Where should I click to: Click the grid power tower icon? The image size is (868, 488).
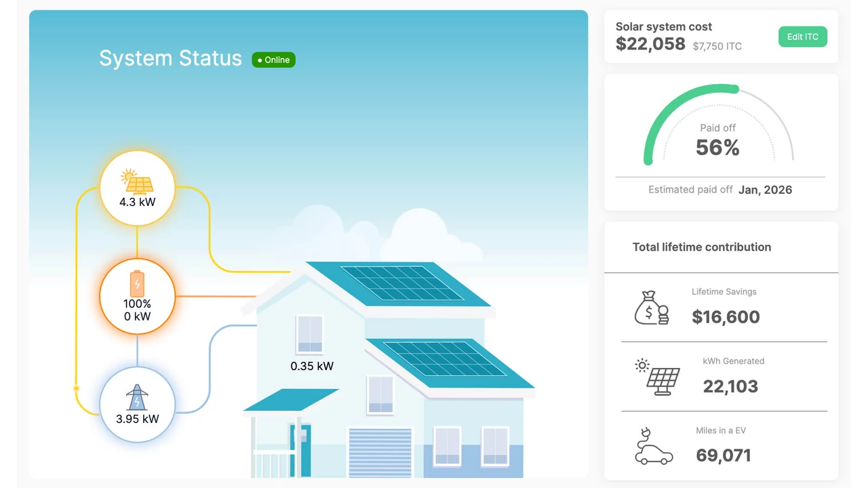(x=137, y=397)
